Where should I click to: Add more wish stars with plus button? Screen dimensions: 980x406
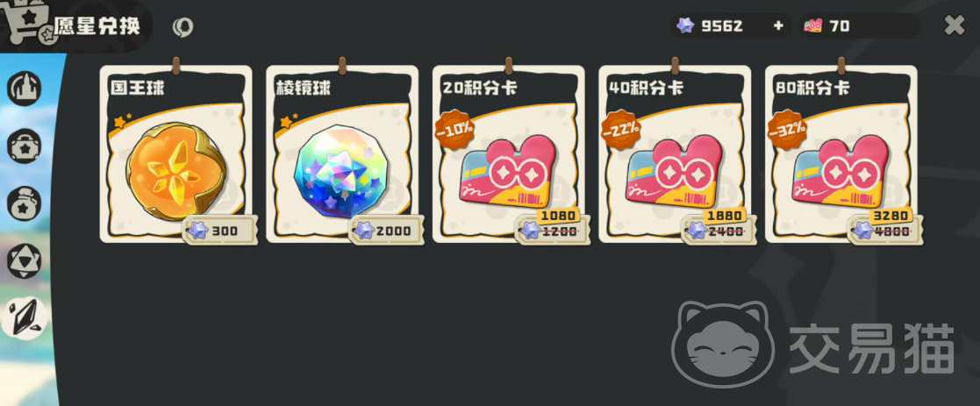point(778,25)
